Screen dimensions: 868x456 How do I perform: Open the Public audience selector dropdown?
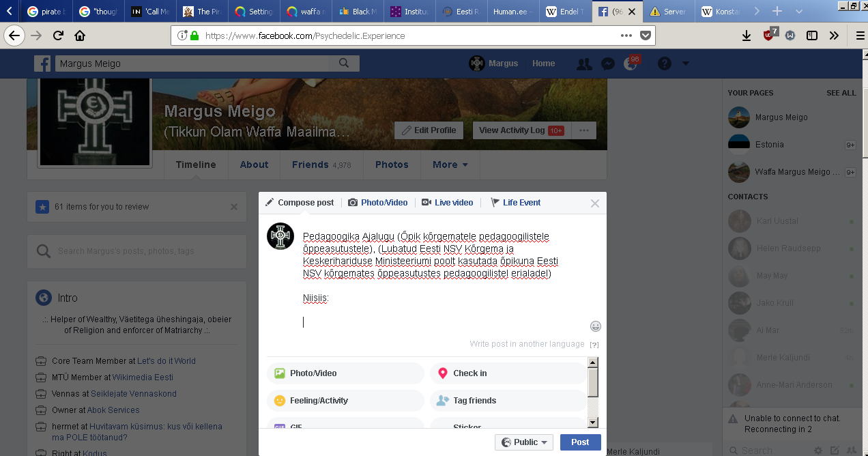[524, 442]
